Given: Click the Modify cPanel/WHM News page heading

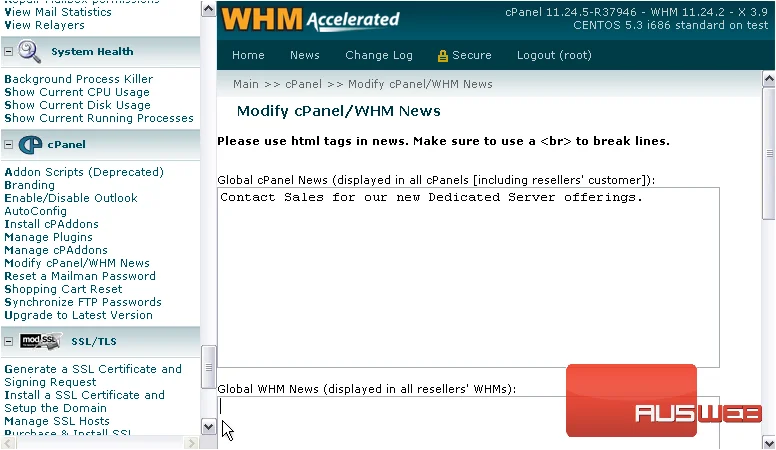Looking at the screenshot, I should click(339, 111).
